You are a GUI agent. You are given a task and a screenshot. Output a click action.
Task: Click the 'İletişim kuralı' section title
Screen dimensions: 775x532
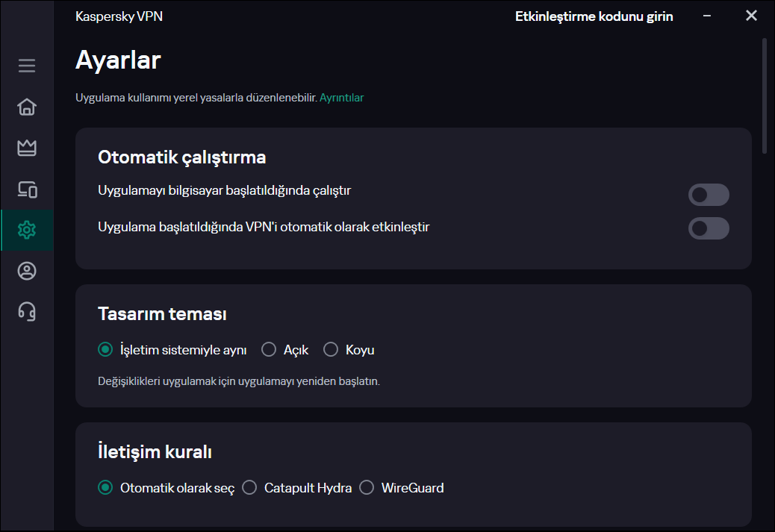pos(155,451)
